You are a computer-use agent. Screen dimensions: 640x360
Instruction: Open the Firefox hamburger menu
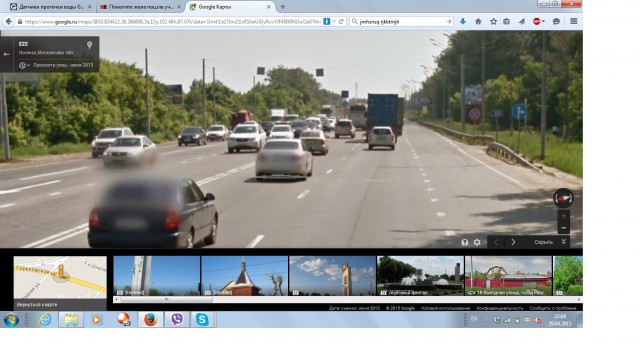point(573,22)
